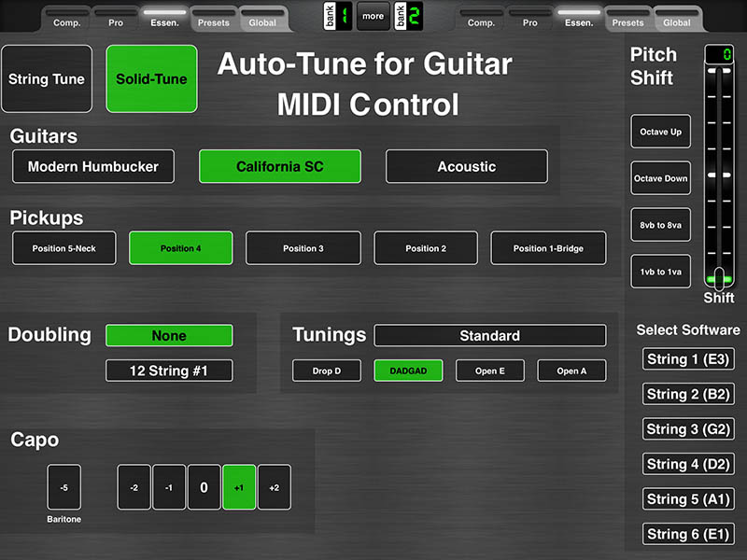Switch to the right-hand Pro tab
The width and height of the screenshot is (747, 560).
click(529, 20)
